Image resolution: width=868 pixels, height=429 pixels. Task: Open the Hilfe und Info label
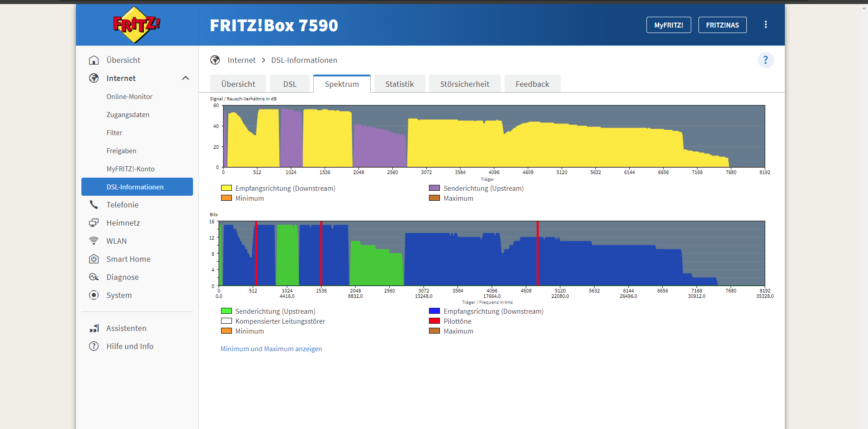click(x=130, y=346)
